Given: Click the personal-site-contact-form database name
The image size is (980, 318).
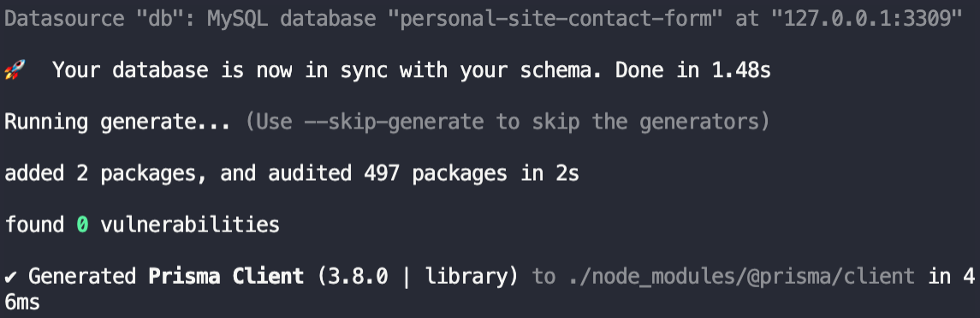Looking at the screenshot, I should point(556,19).
